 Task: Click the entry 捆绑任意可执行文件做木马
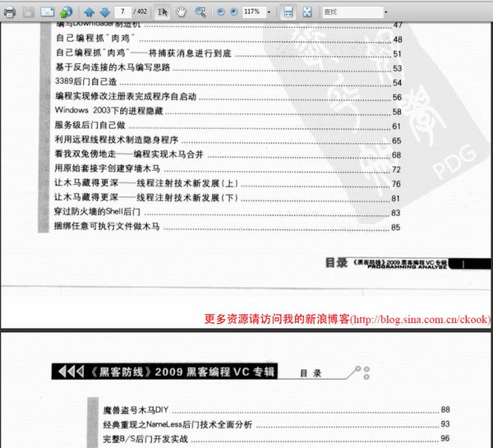click(107, 226)
